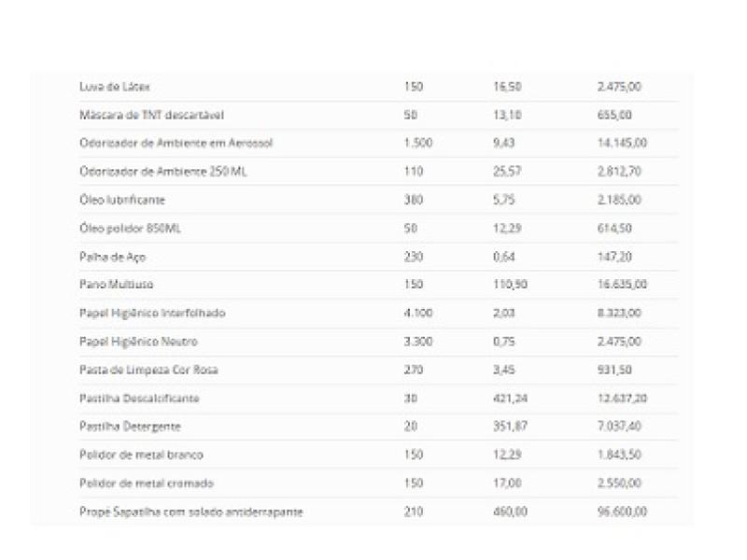Select Polidor de metal branco row
The image size is (747, 560).
pos(141,455)
